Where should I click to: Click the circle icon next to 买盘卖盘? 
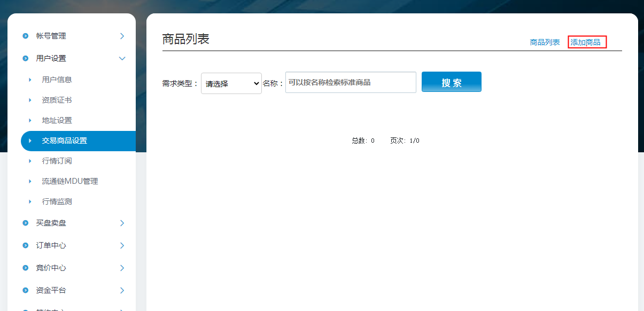click(25, 223)
